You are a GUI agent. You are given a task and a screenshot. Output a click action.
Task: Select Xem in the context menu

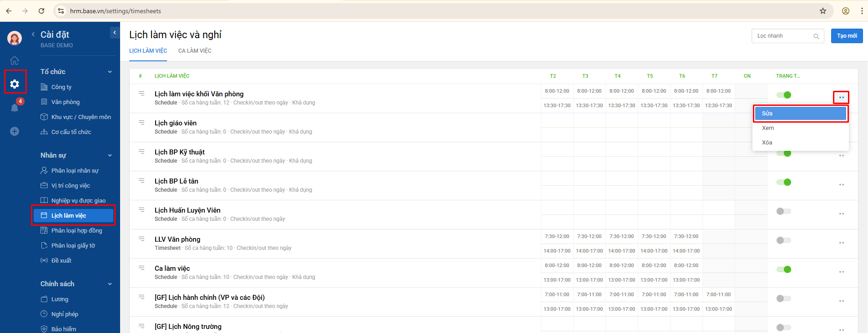point(801,128)
